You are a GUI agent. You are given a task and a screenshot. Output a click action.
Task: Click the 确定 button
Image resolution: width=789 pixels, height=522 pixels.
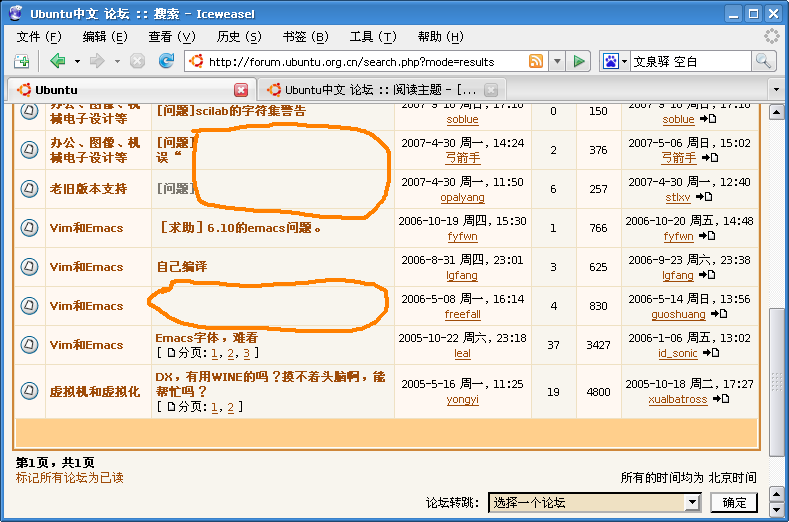point(734,502)
